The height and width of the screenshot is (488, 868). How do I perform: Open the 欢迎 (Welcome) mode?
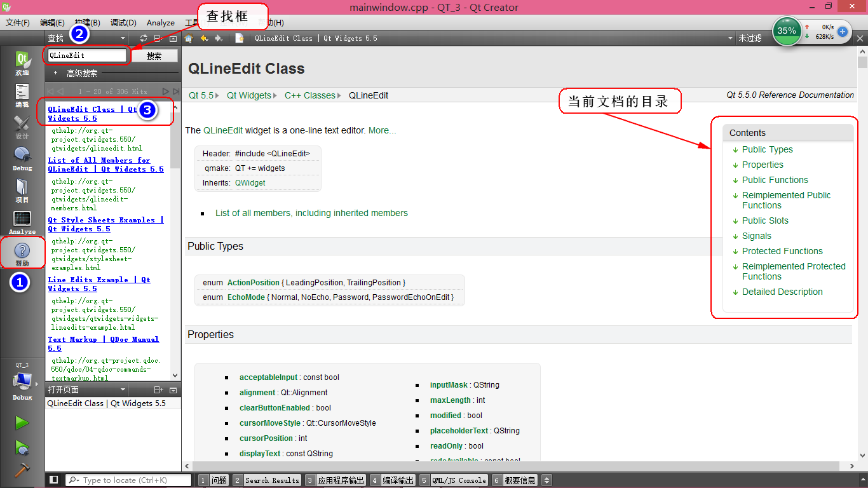[x=22, y=64]
